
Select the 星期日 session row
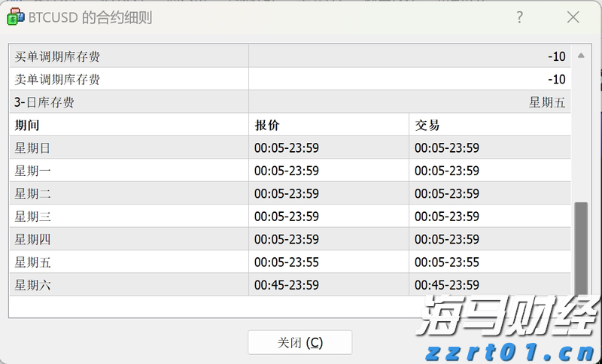click(x=32, y=148)
